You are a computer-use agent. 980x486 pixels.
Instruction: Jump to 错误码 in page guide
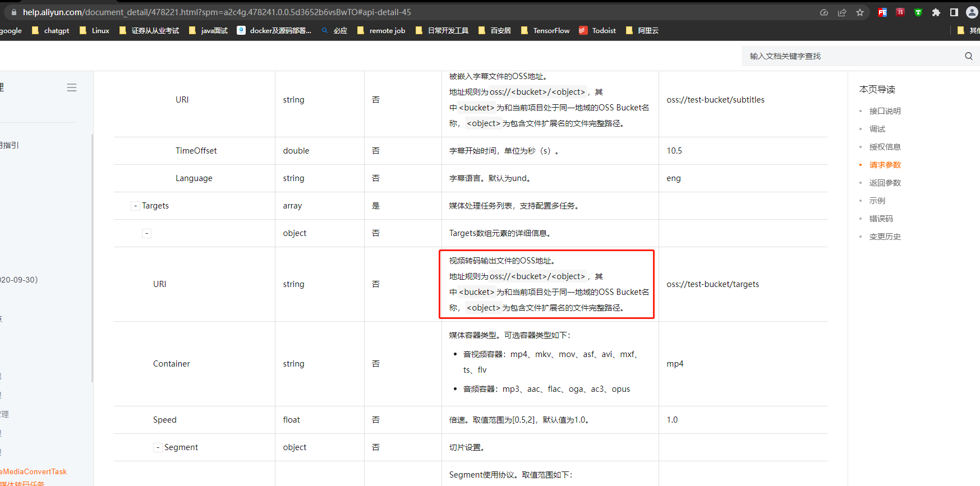tap(881, 219)
